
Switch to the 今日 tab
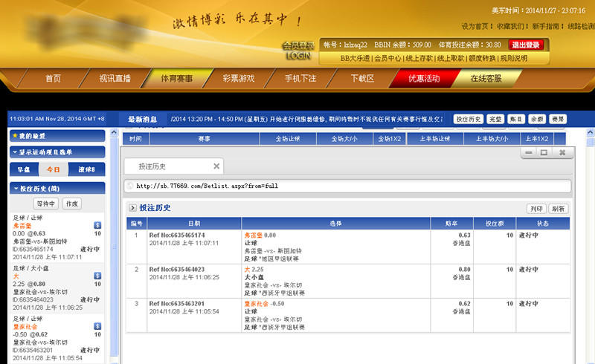(x=53, y=169)
